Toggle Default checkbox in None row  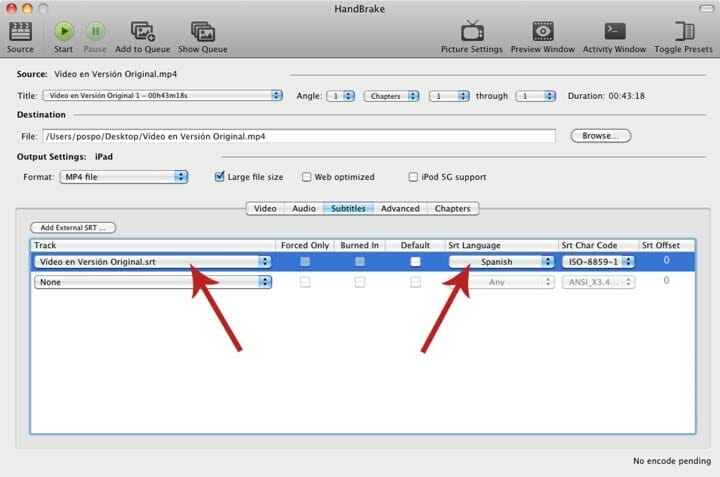pyautogui.click(x=416, y=282)
